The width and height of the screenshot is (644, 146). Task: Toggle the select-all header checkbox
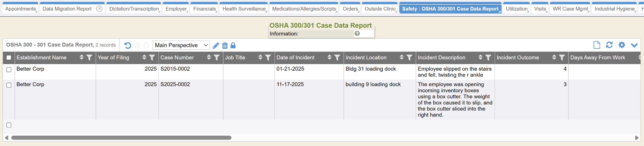point(9,57)
